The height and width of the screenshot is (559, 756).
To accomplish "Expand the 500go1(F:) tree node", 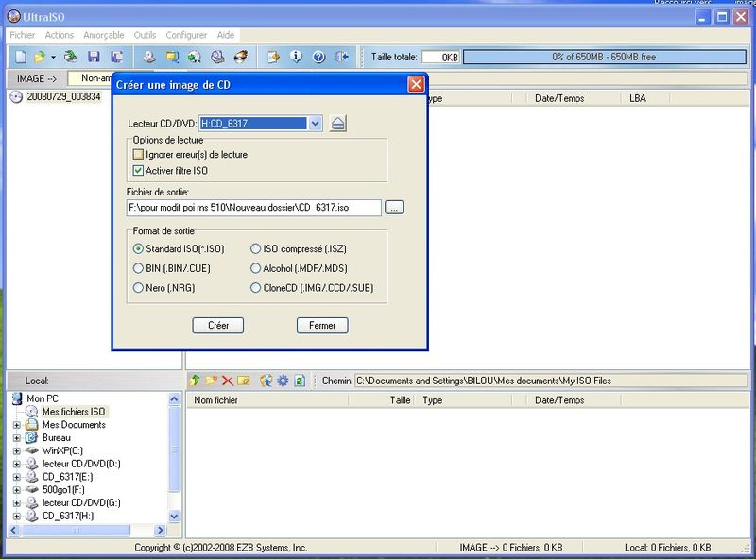I will 17,490.
